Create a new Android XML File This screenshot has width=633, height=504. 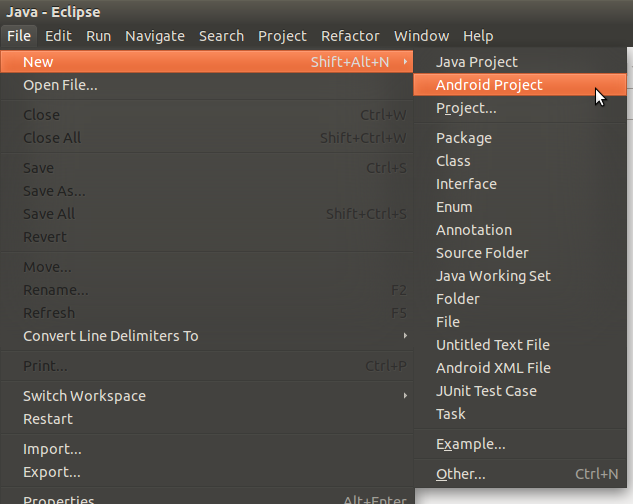pos(520,368)
